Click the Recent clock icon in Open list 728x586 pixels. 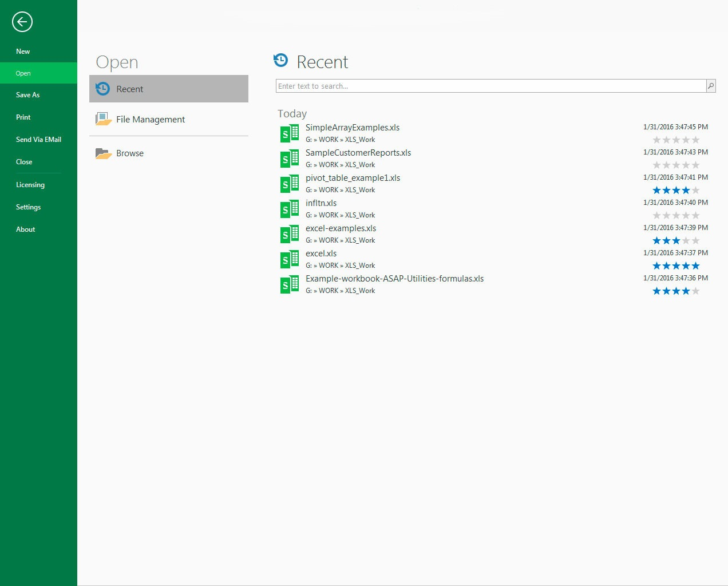pos(103,89)
